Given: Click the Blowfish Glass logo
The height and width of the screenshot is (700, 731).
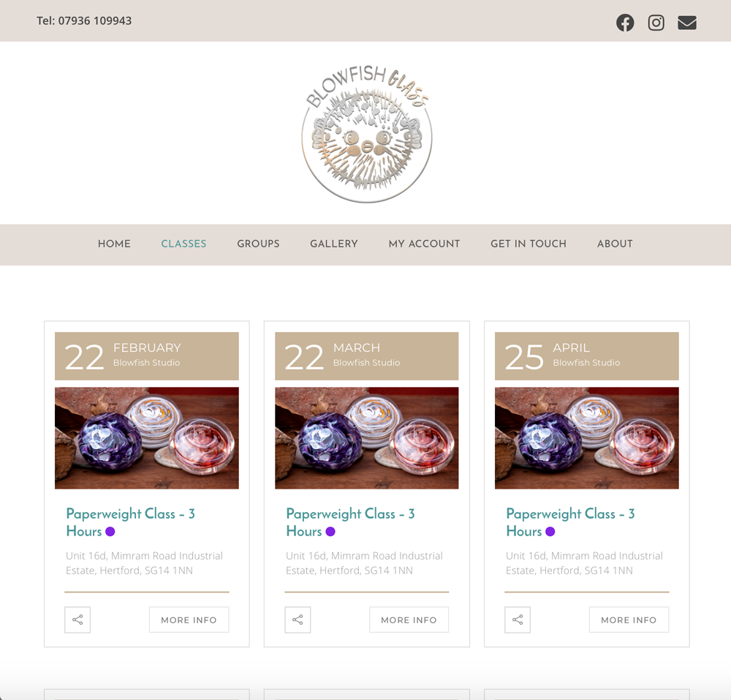Looking at the screenshot, I should pos(366,133).
